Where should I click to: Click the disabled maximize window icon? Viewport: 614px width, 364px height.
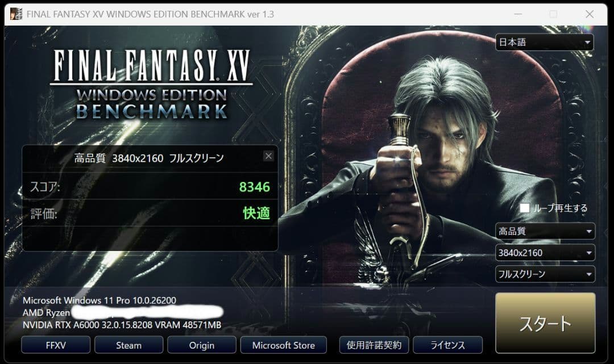[x=553, y=14]
